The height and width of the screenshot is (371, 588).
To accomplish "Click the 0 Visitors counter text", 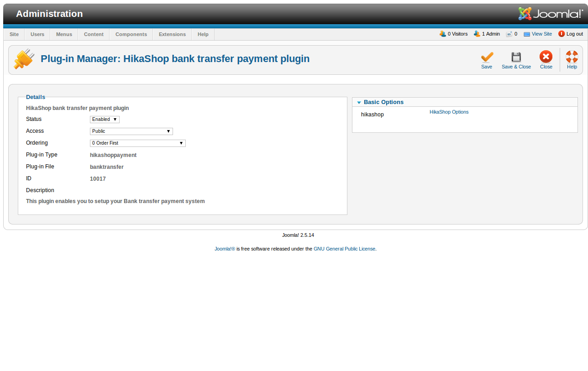I will [x=457, y=34].
